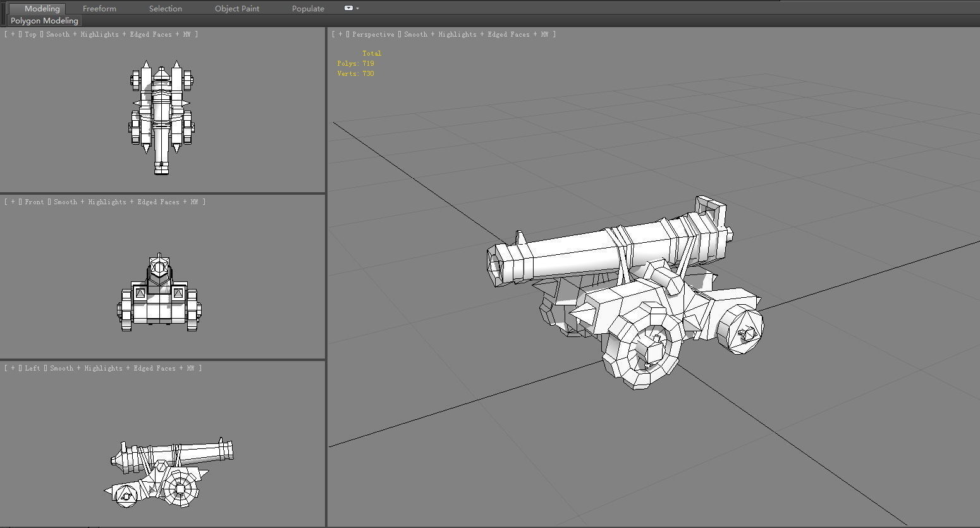Open the Populate ribbon tab

308,8
